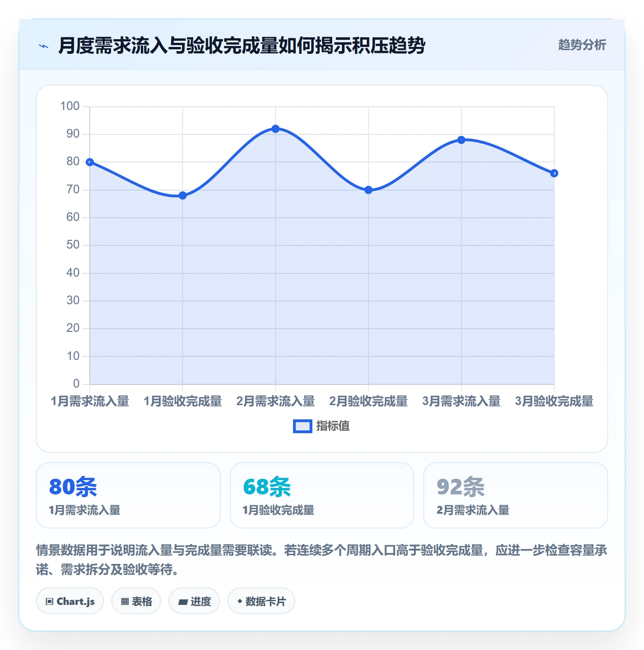Click the square icon in Chart.js tag
Image resolution: width=644 pixels, height=650 pixels.
[50, 602]
